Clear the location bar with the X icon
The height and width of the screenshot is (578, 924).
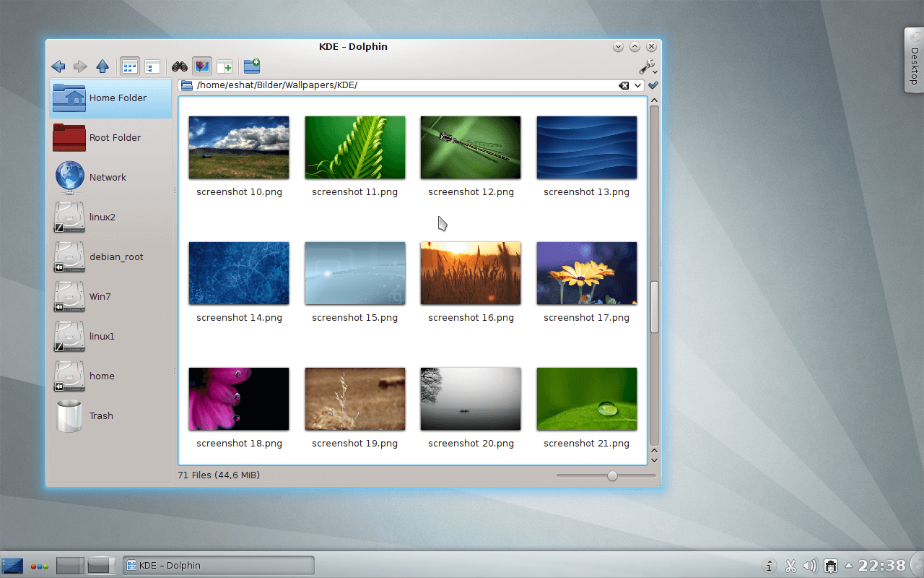point(624,85)
